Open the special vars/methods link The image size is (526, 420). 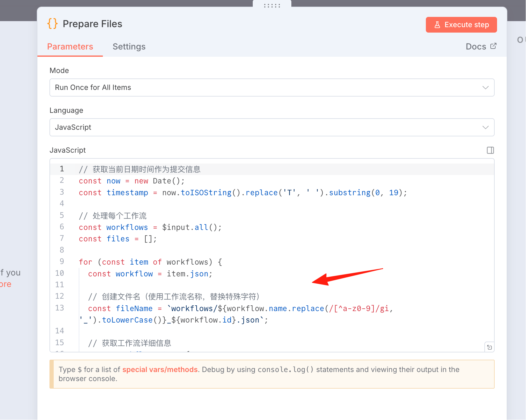click(160, 370)
